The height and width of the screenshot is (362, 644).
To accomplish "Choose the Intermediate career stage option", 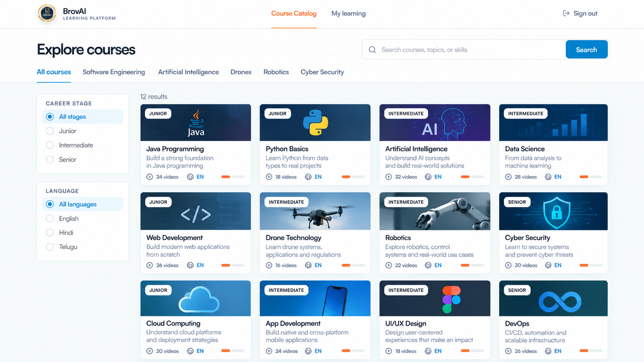I will click(50, 145).
